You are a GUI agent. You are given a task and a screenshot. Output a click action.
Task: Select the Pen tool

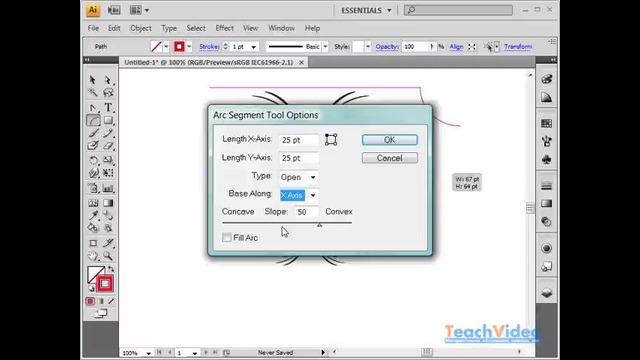[93, 107]
